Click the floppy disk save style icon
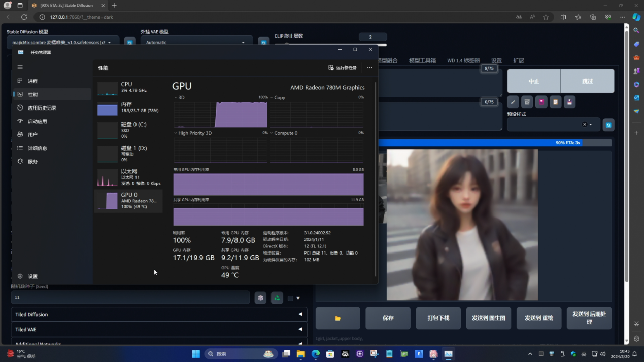The width and height of the screenshot is (644, 362). point(569,102)
